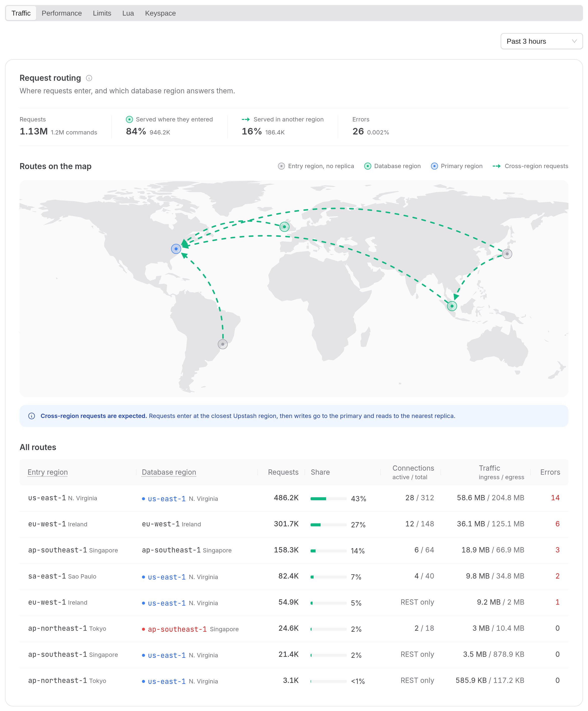
Task: Click the Cross-region requests legend arrow icon
Action: click(x=496, y=166)
